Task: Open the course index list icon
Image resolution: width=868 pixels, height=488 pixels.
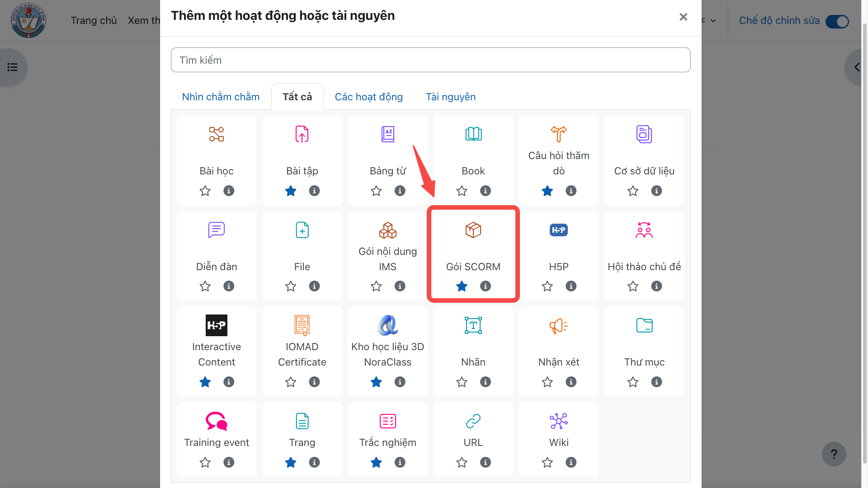Action: (13, 67)
